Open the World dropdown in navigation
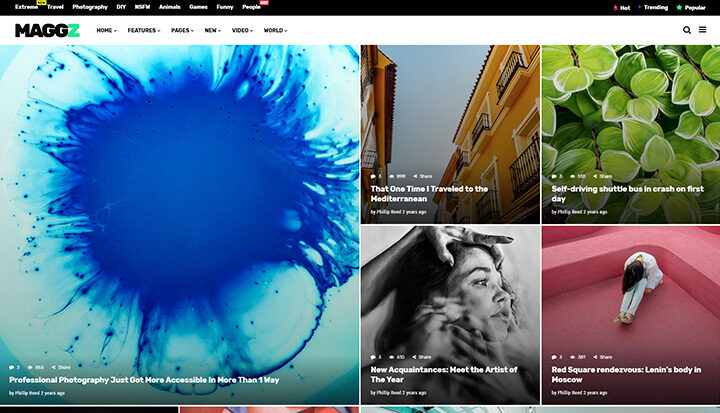The height and width of the screenshot is (413, 720). coord(275,31)
